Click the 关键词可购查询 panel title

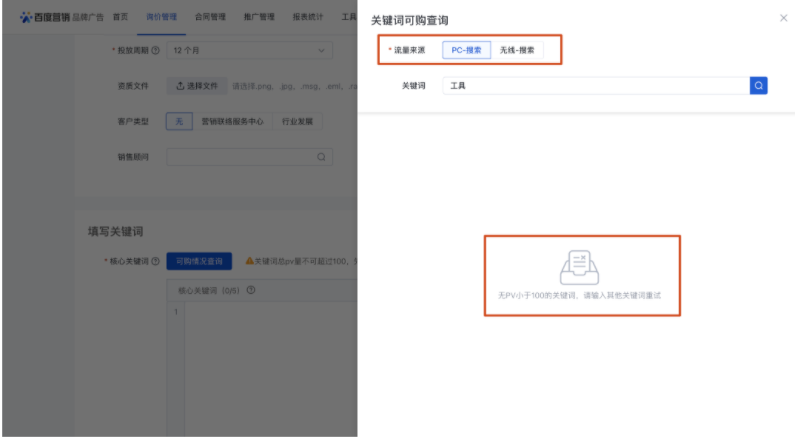[x=410, y=20]
